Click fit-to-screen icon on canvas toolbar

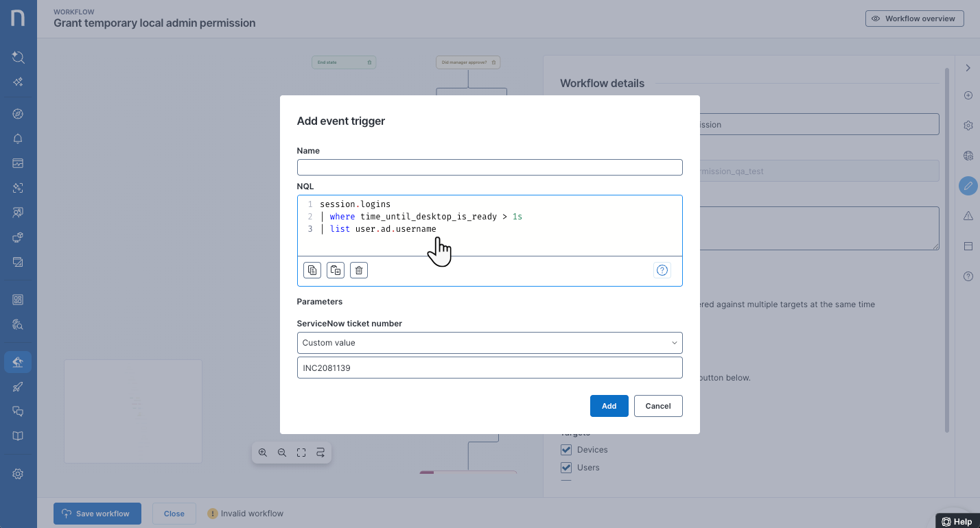(301, 453)
